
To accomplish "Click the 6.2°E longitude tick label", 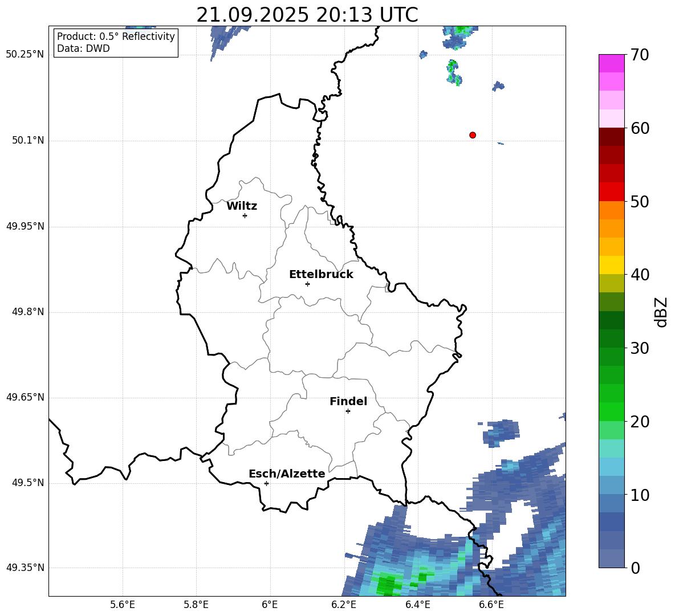I will 344,605.
